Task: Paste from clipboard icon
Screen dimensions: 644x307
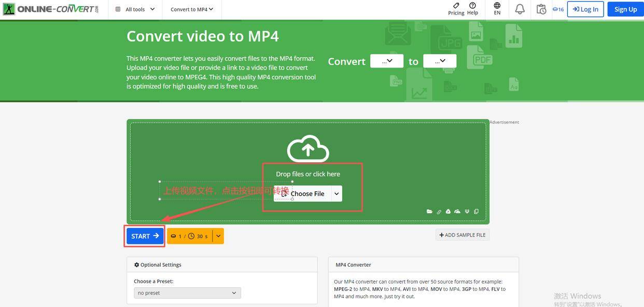Action: (476, 212)
